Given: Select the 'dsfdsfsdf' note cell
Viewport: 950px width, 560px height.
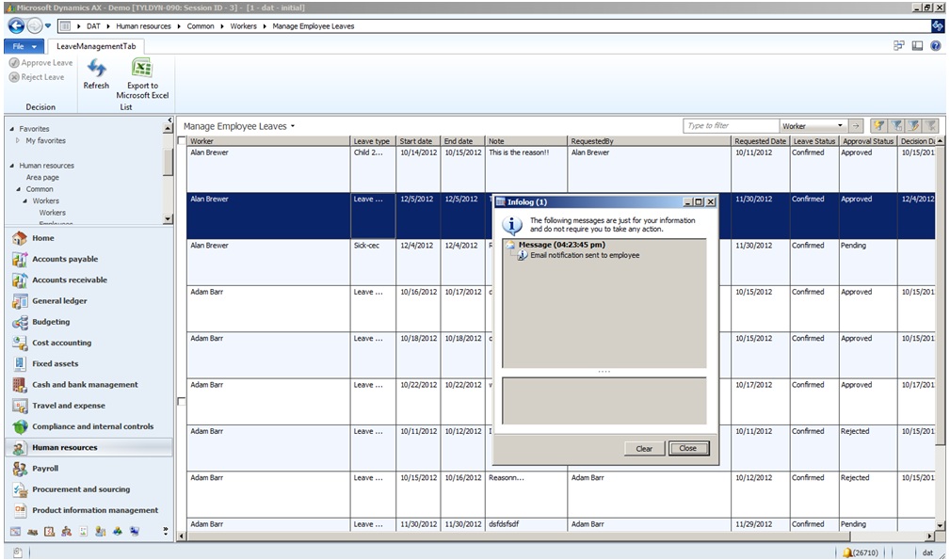Looking at the screenshot, I should [526, 524].
